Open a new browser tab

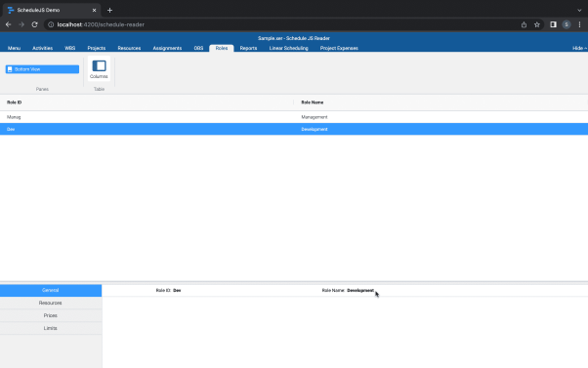pos(109,10)
